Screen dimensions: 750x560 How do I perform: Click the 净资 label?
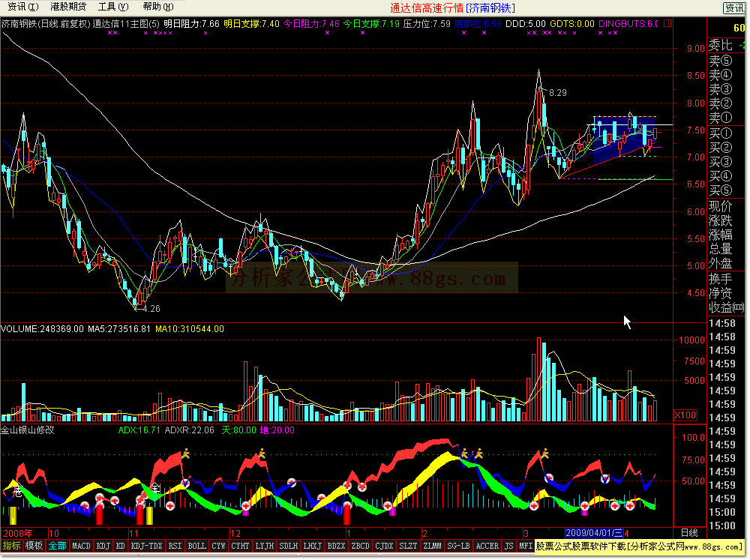click(x=720, y=293)
